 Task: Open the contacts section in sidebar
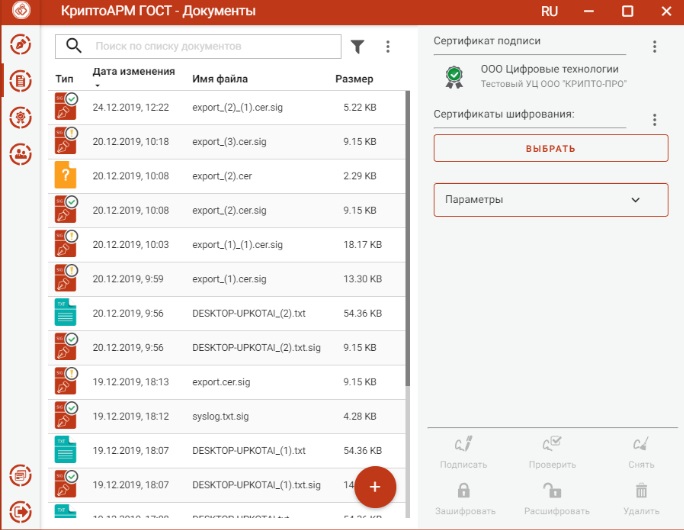pos(19,154)
